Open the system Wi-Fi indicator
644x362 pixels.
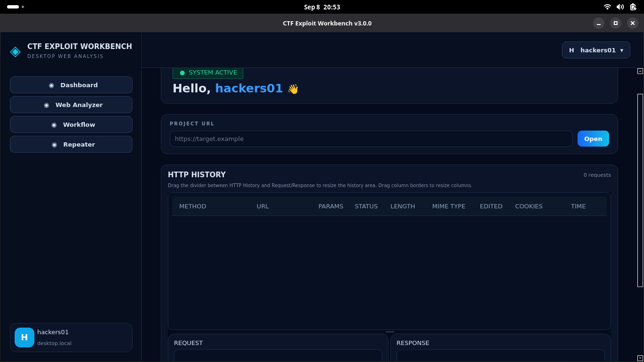point(608,7)
